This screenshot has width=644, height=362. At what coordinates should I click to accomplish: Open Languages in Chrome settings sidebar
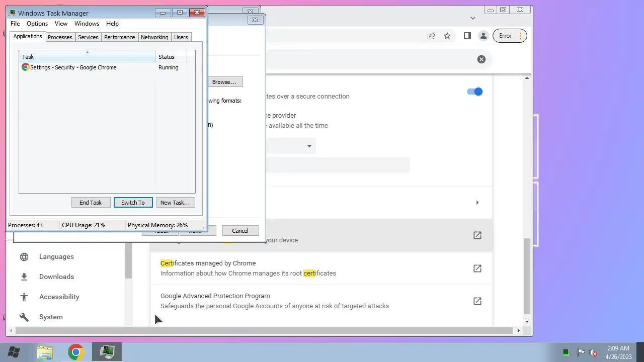[56, 257]
